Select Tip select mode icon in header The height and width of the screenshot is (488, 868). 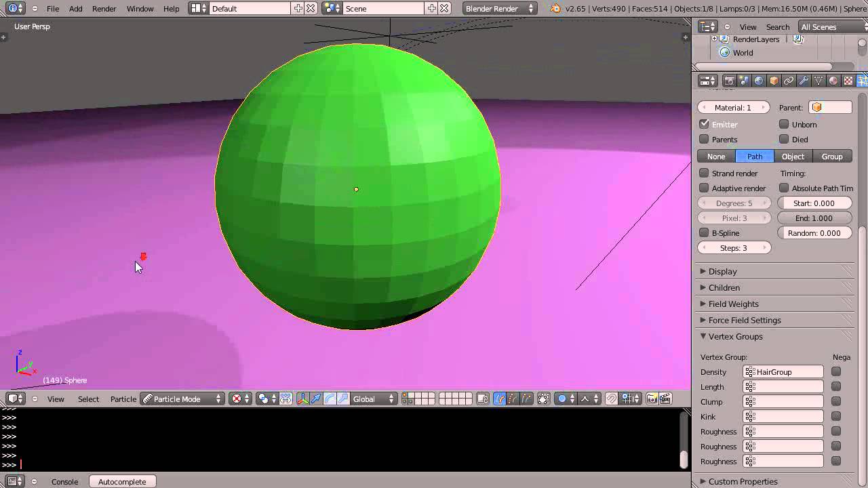pyautogui.click(x=526, y=399)
